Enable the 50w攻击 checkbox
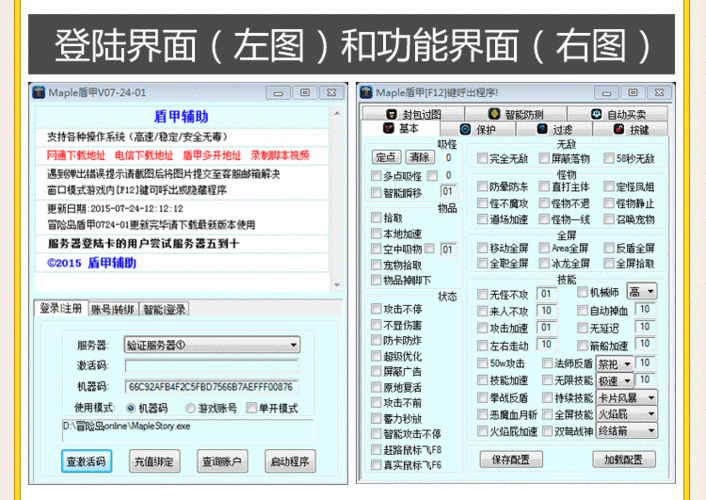Viewport: 706px width, 500px height. coord(482,363)
